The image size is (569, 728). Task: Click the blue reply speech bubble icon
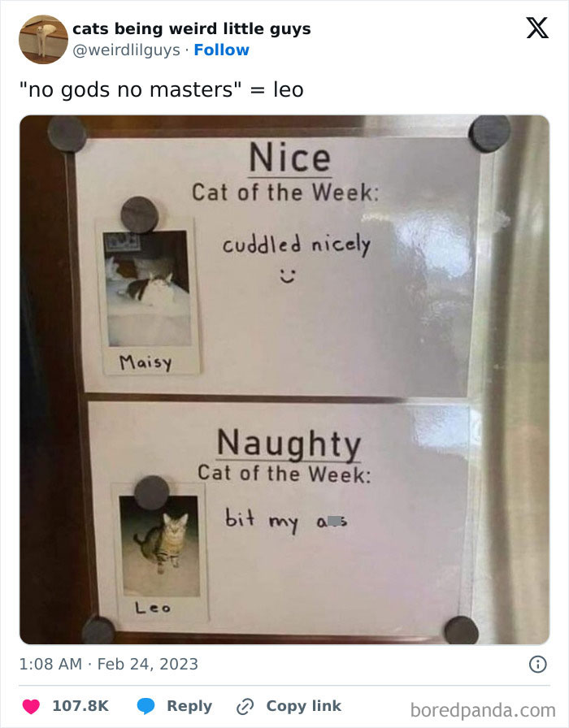pyautogui.click(x=146, y=706)
